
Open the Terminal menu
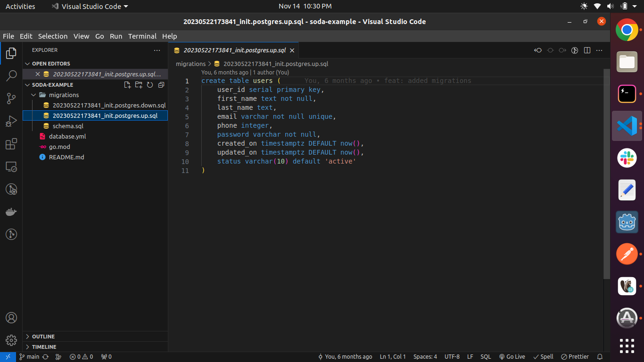[142, 36]
